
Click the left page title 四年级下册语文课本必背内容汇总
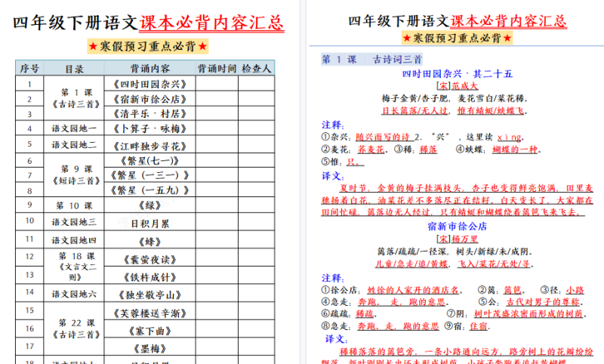coord(149,23)
